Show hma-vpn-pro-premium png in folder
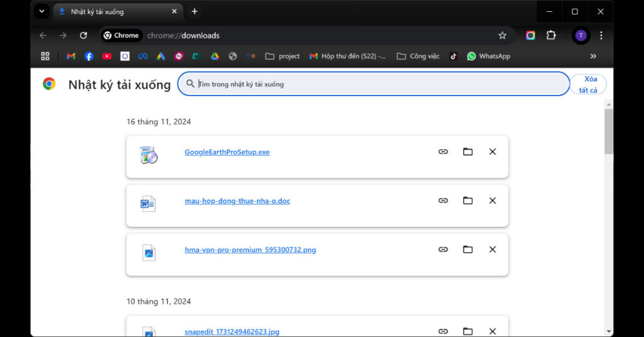 click(468, 249)
